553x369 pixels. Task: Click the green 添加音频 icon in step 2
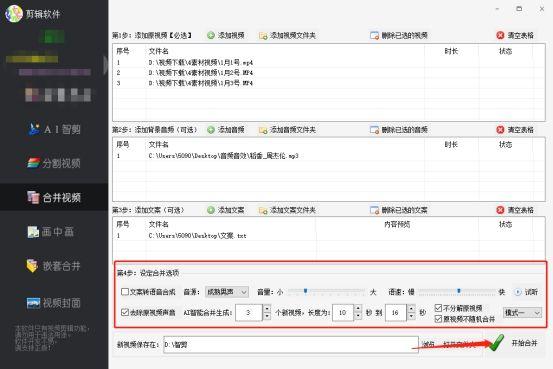click(211, 130)
